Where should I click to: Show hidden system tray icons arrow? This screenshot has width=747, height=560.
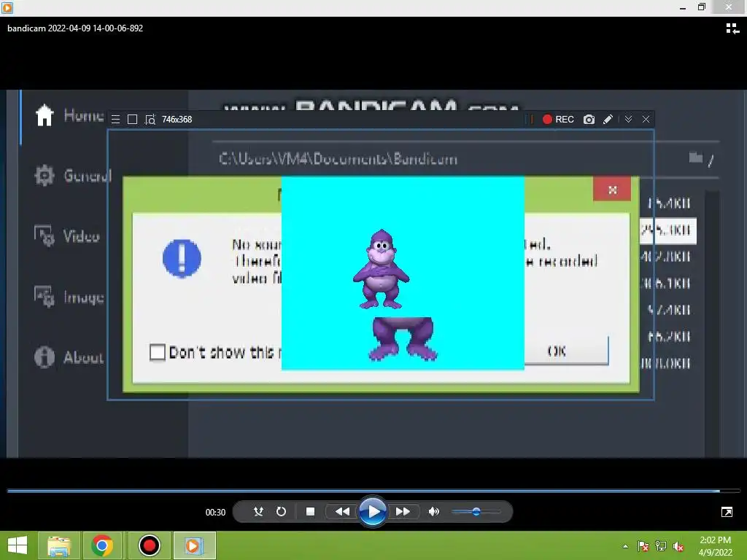tap(625, 546)
